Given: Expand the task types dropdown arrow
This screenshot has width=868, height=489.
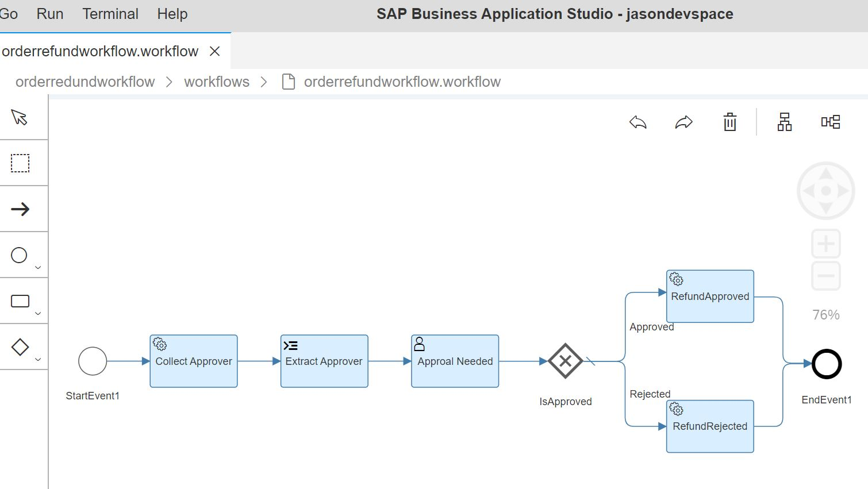Looking at the screenshot, I should (38, 313).
